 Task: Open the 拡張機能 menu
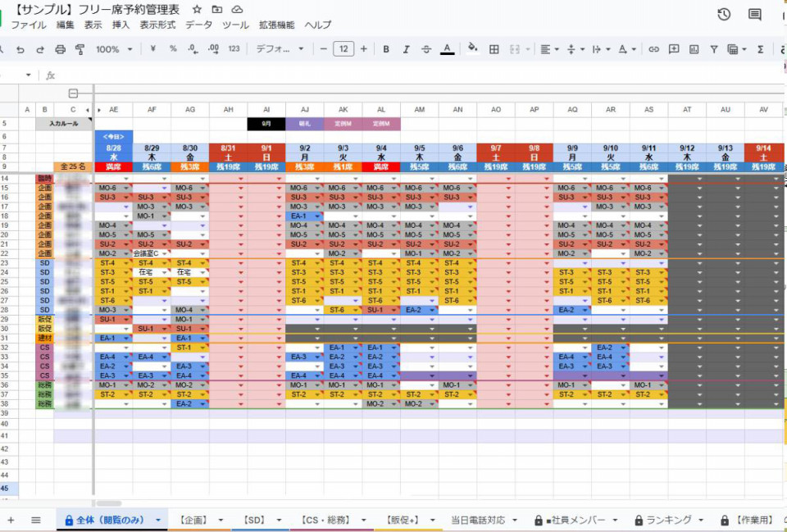pyautogui.click(x=276, y=25)
